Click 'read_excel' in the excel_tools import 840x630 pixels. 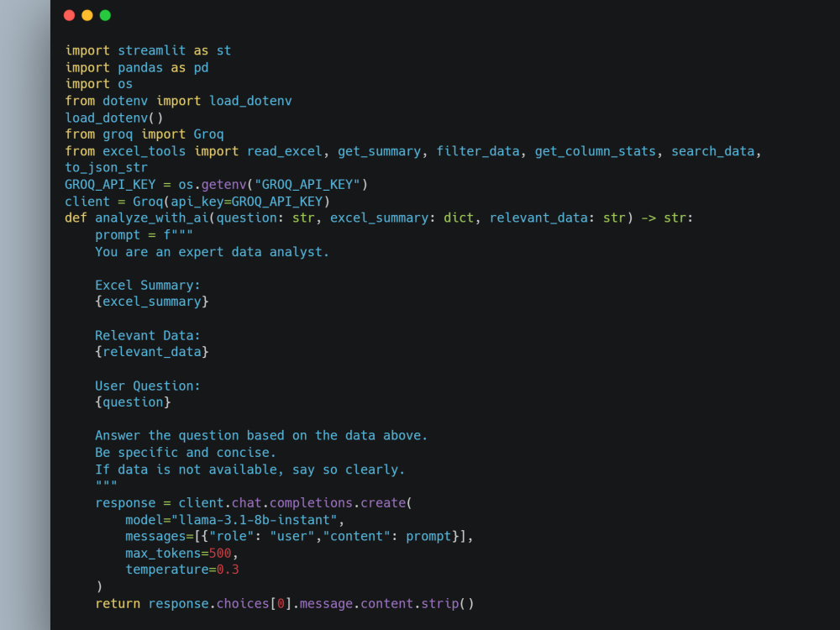[285, 151]
